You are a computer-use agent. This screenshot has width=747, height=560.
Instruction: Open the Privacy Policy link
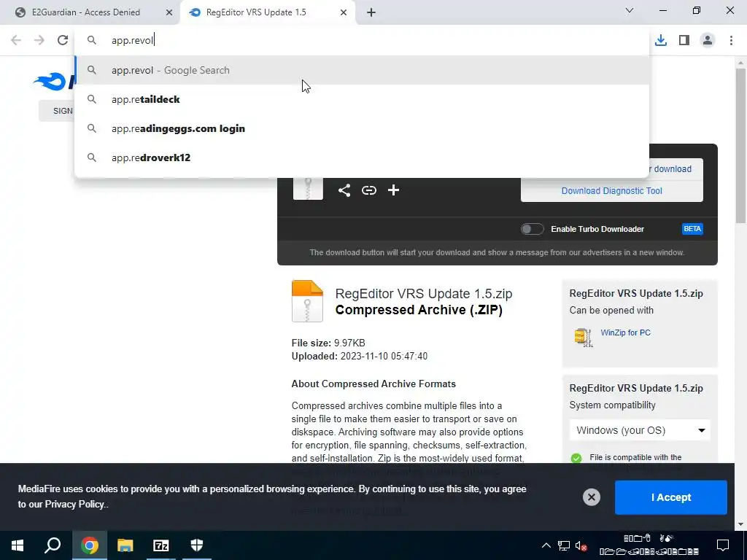pyautogui.click(x=74, y=505)
